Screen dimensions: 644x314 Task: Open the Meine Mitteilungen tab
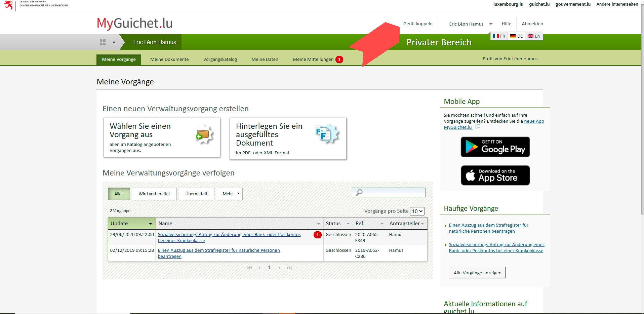point(313,60)
